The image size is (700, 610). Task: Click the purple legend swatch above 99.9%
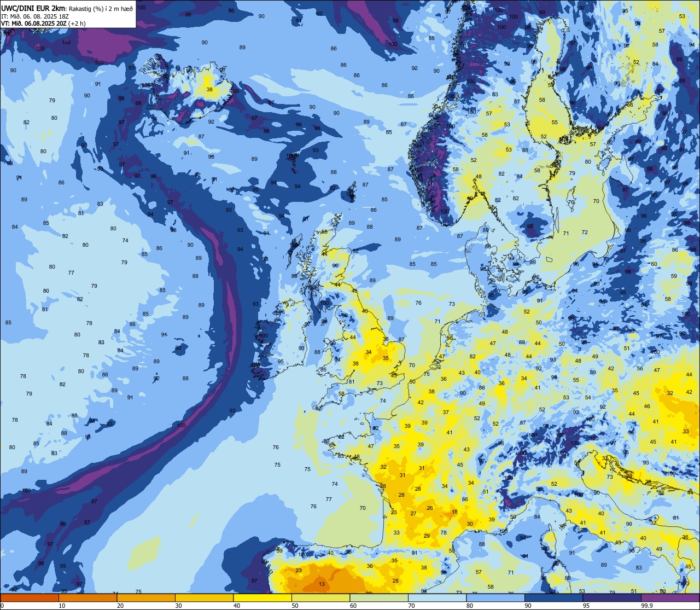click(x=670, y=597)
